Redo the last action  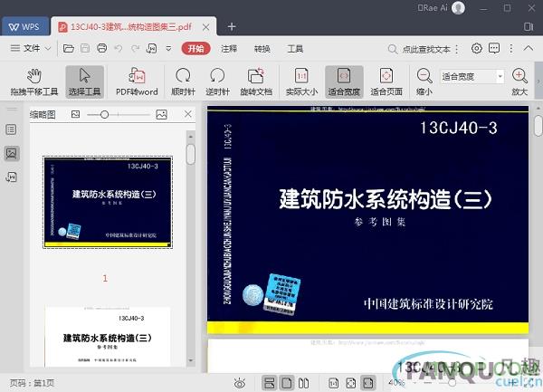pos(135,48)
